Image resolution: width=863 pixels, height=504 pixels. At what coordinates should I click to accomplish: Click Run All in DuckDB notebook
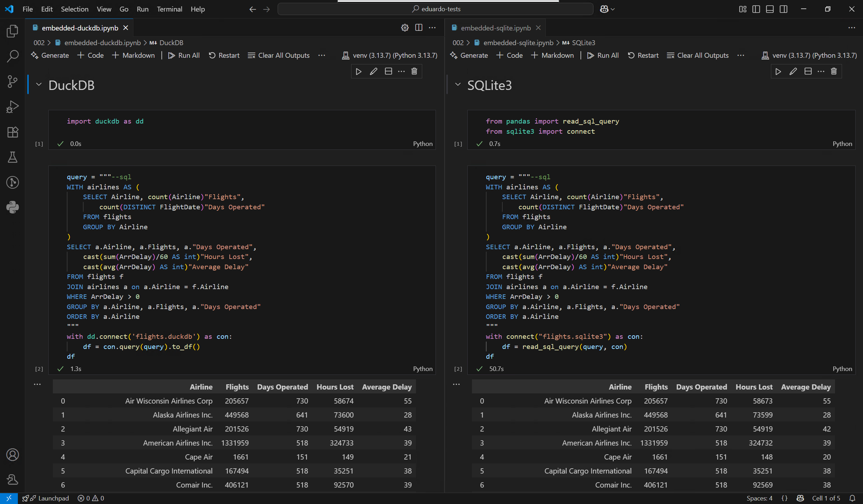pos(184,55)
